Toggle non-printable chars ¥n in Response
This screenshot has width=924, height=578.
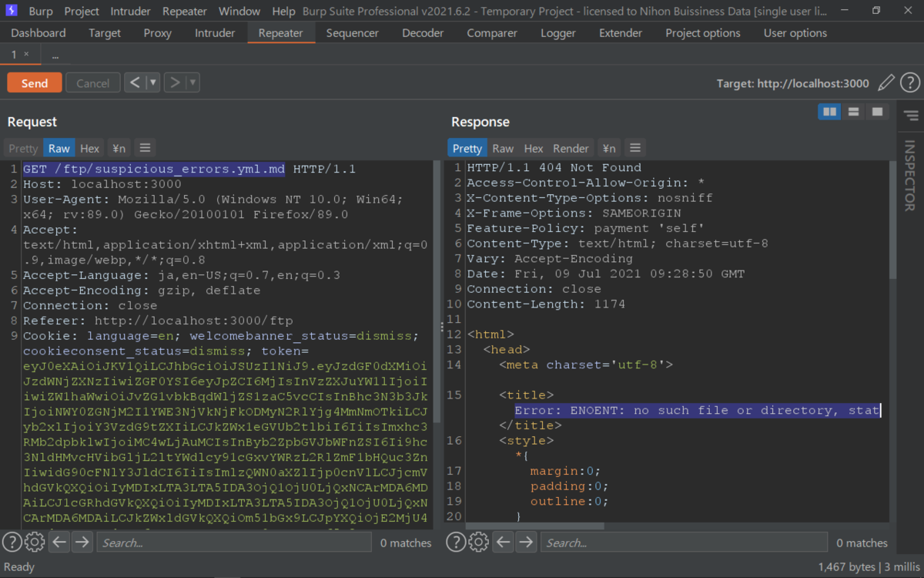608,148
